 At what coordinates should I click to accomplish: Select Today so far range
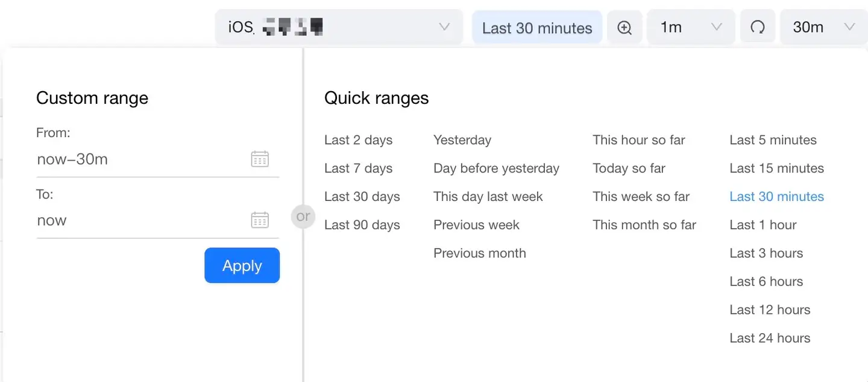[629, 168]
